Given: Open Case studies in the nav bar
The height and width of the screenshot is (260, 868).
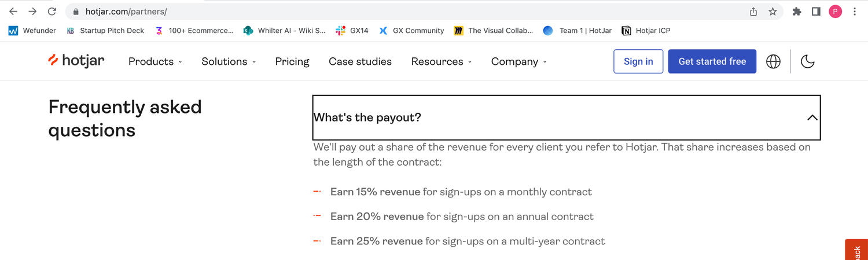Looking at the screenshot, I should pyautogui.click(x=360, y=61).
